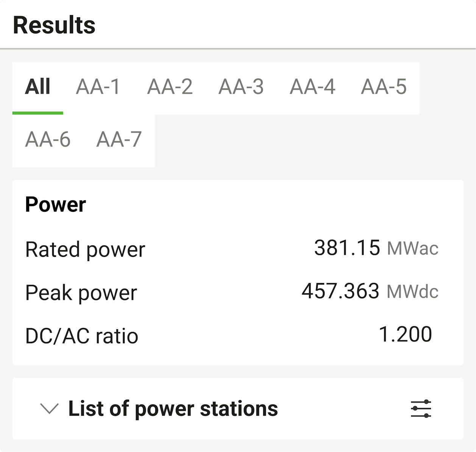Select the 1.200 DC/AC ratio value
The width and height of the screenshot is (476, 452).
[x=405, y=334]
